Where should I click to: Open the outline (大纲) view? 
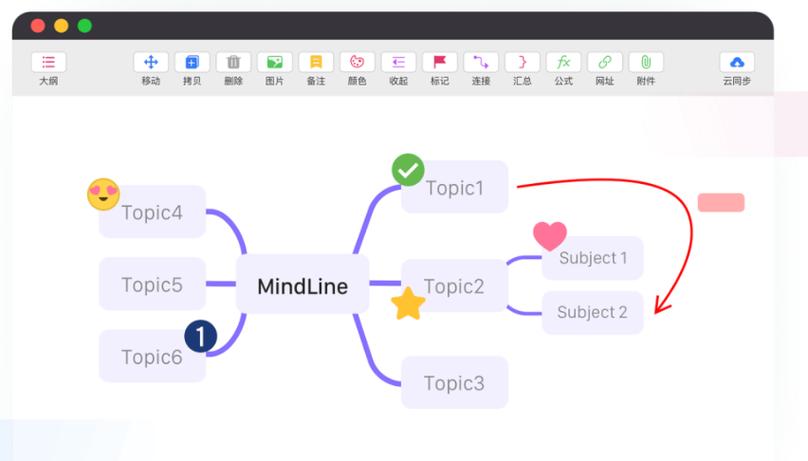point(48,62)
